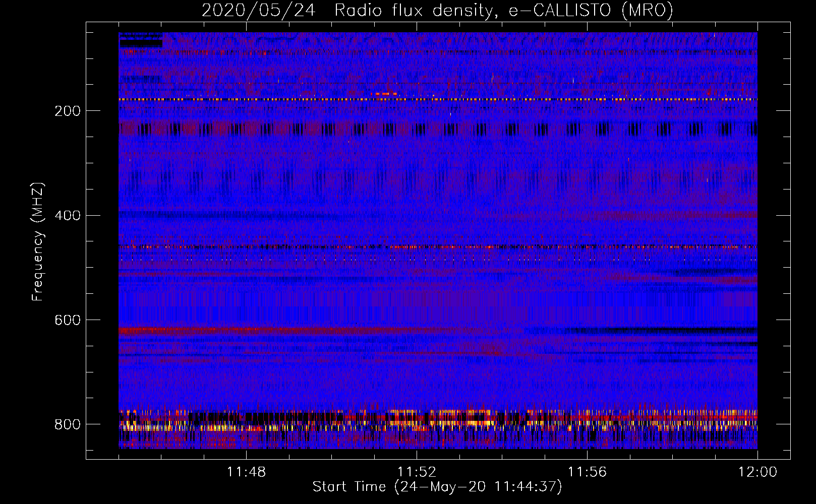816x504 pixels.
Task: Select the 800 frequency axis label
Action: (68, 424)
